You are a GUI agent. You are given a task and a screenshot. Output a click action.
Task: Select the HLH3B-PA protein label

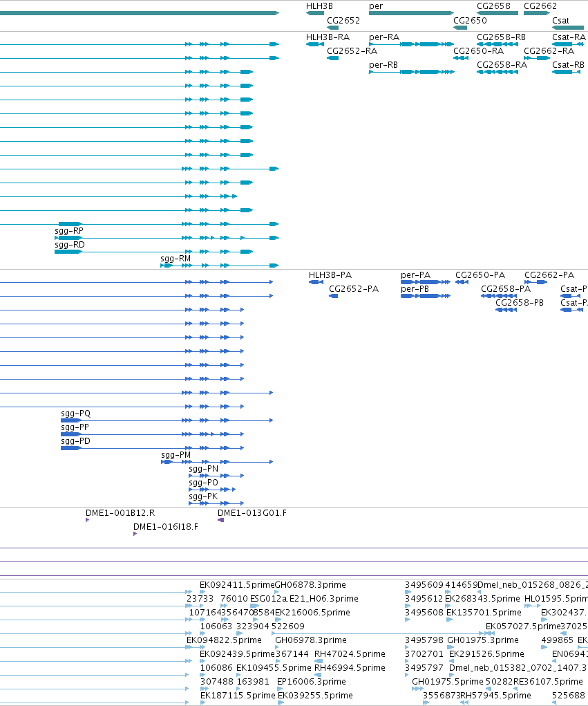click(x=330, y=275)
